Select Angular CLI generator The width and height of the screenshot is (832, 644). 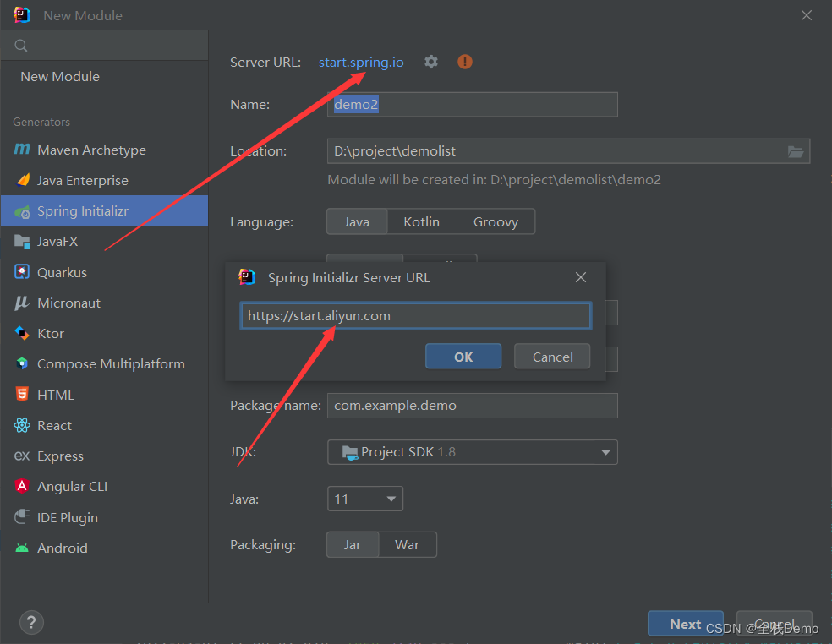[x=104, y=486]
